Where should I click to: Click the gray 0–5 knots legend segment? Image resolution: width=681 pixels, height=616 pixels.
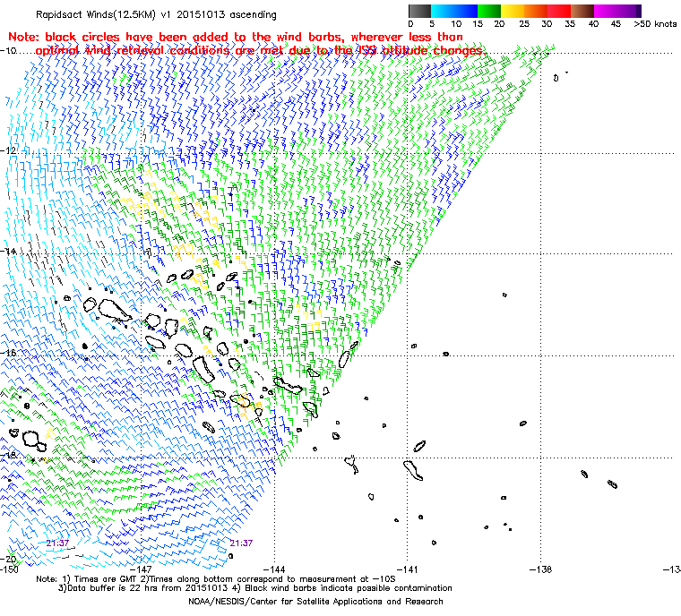(419, 11)
